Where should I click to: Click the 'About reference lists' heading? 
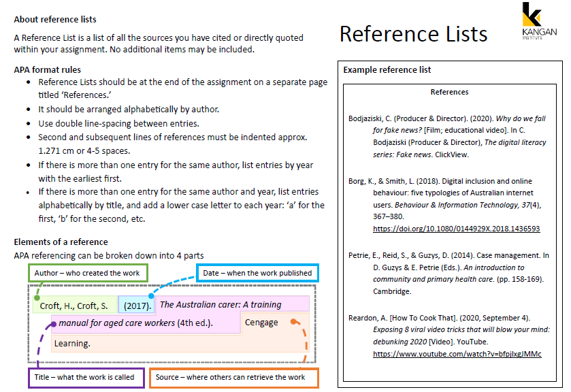(55, 20)
